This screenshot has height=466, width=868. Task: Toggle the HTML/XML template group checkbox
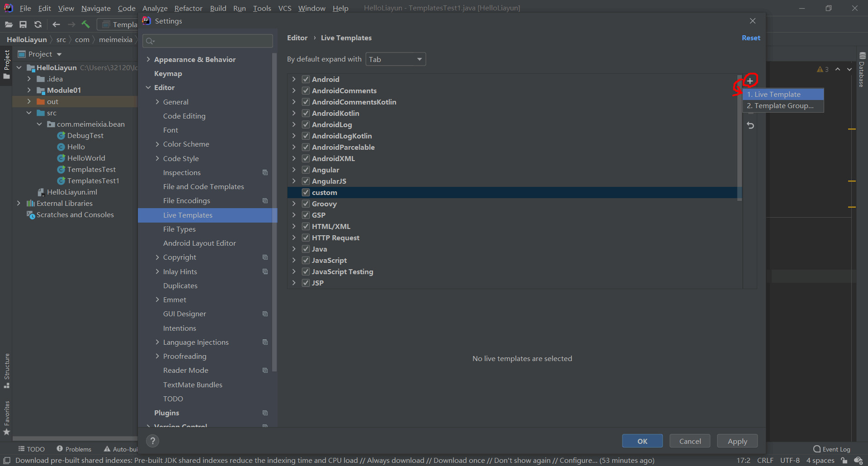click(x=306, y=226)
